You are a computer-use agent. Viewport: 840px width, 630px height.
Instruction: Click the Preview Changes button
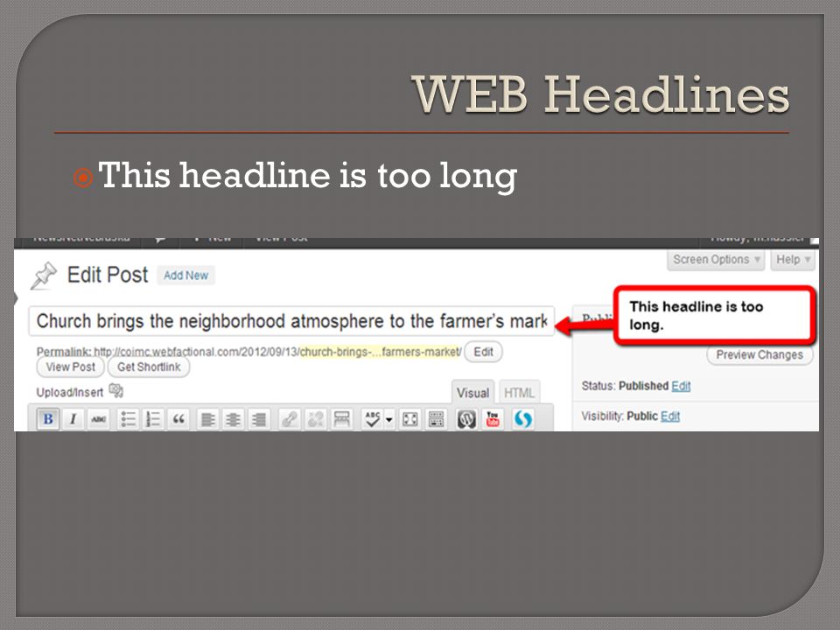coord(759,354)
